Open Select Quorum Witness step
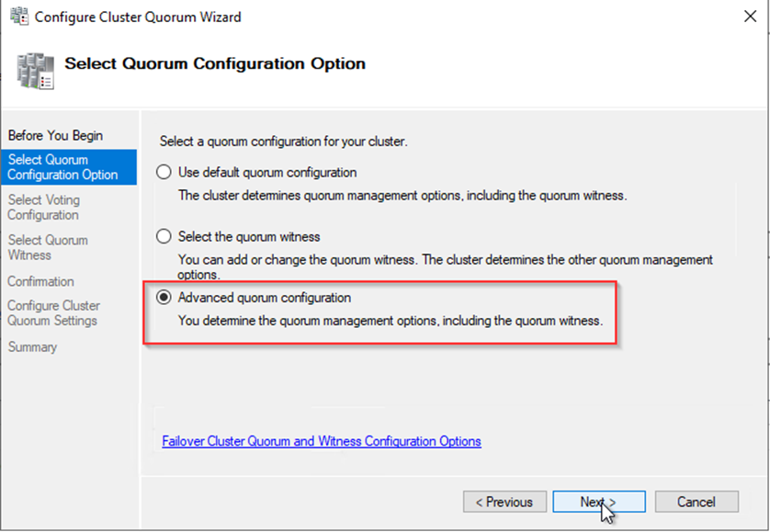This screenshot has width=770, height=532. 48,248
